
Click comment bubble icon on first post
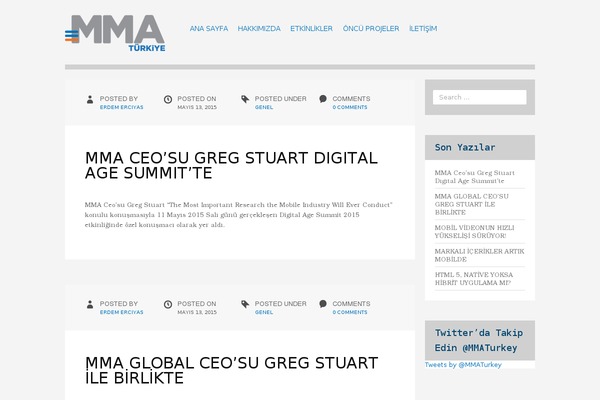[x=323, y=99]
